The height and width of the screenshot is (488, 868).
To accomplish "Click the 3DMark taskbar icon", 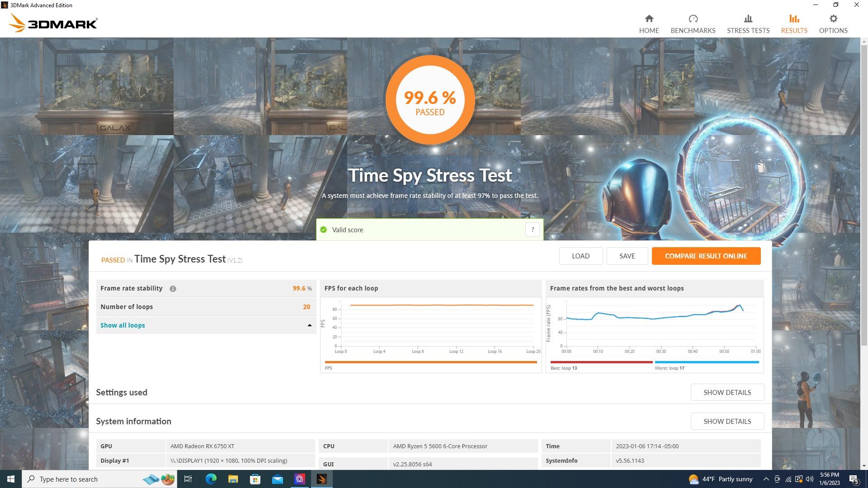I will pos(322,479).
